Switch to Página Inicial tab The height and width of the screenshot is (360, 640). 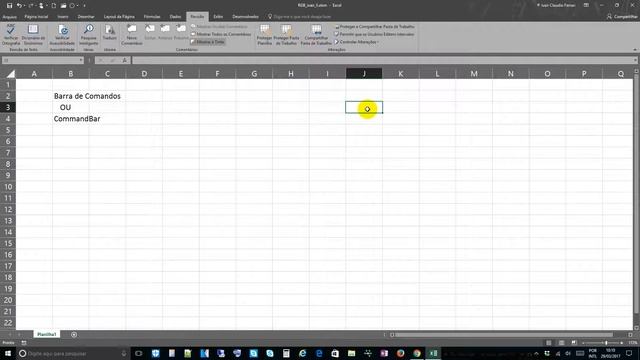36,17
